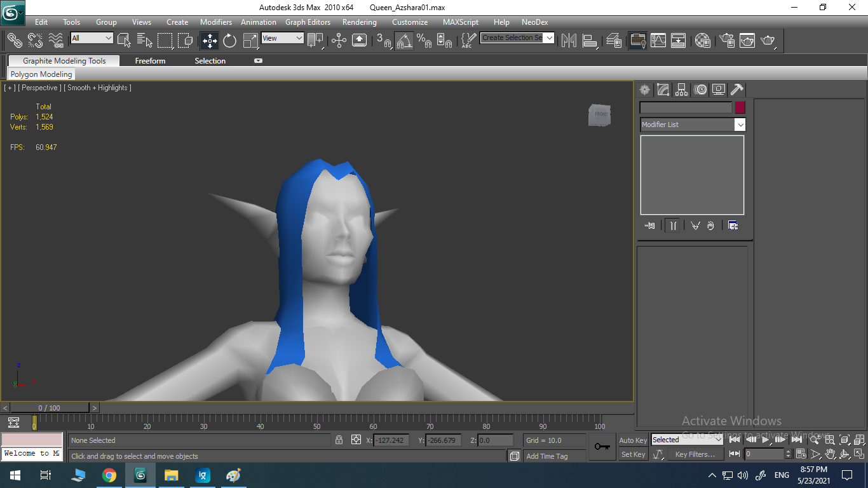This screenshot has height=488, width=868.
Task: Open Select by Name list tool
Action: (x=144, y=40)
